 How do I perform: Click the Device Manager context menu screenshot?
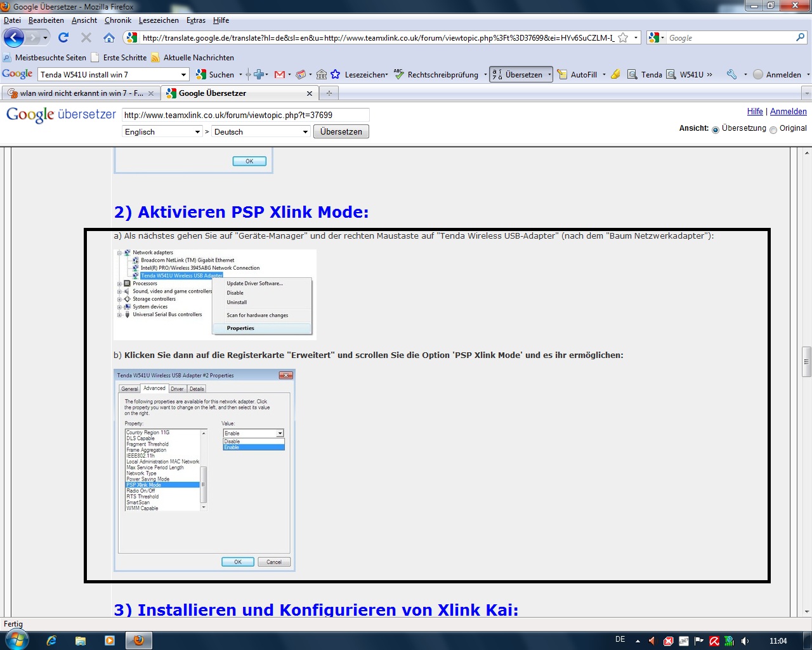[214, 294]
